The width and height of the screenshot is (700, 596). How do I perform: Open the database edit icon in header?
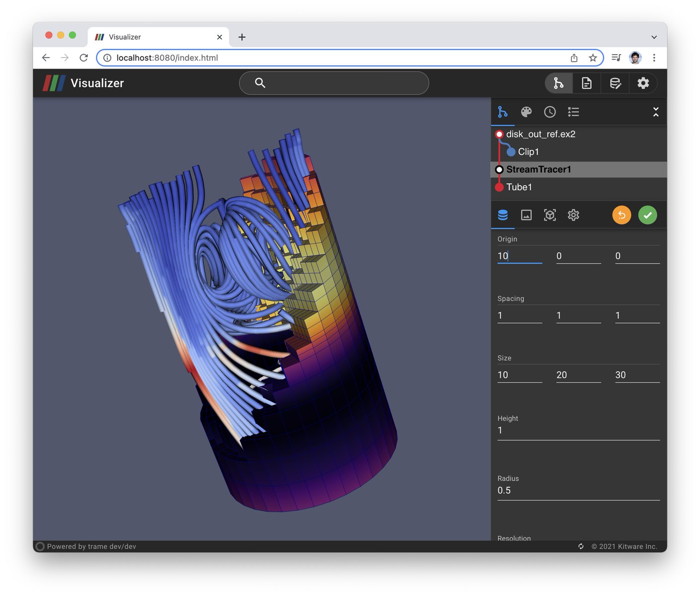pyautogui.click(x=615, y=83)
